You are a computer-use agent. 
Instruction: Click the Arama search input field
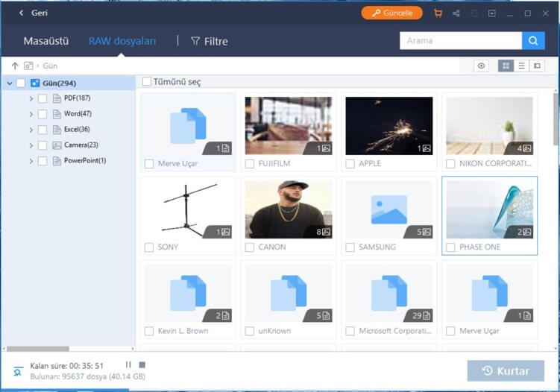459,41
